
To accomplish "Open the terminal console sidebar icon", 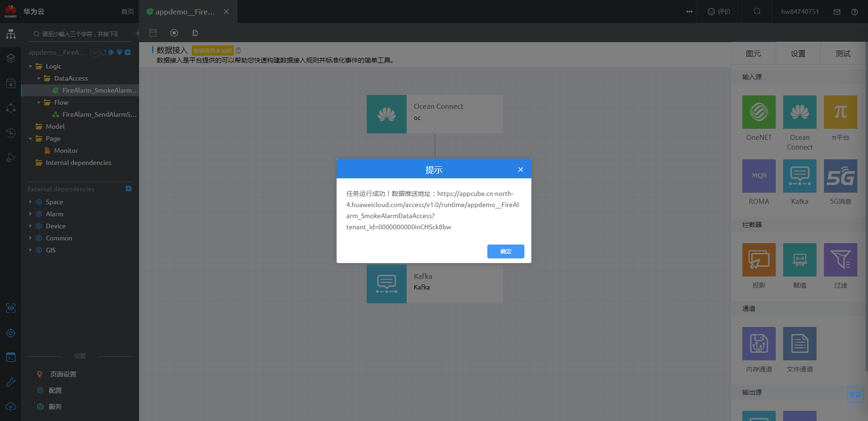I will coord(11,358).
